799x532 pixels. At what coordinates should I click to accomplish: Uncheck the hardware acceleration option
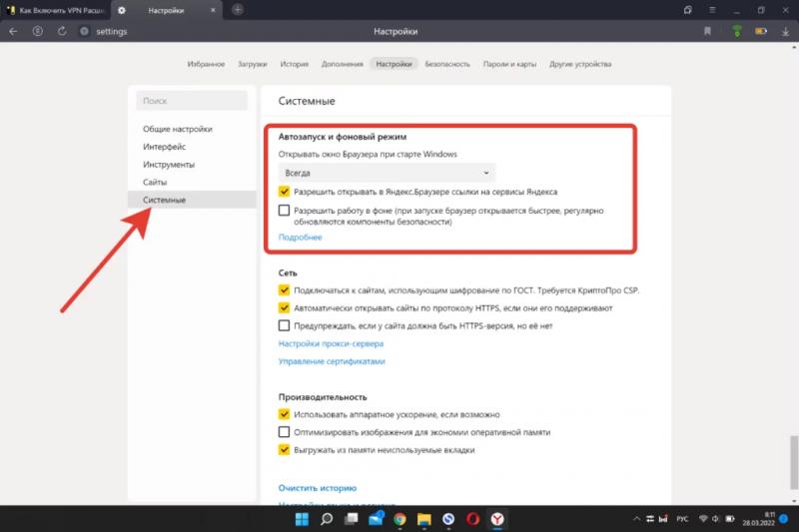pos(285,413)
